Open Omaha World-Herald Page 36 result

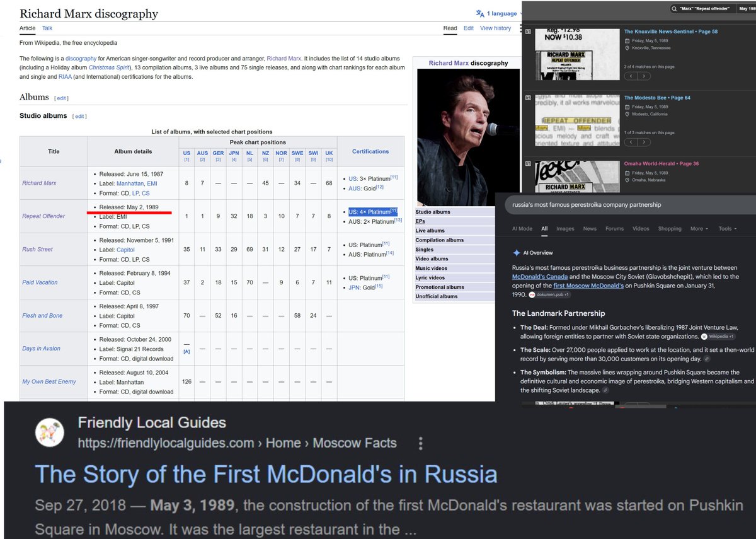[661, 164]
